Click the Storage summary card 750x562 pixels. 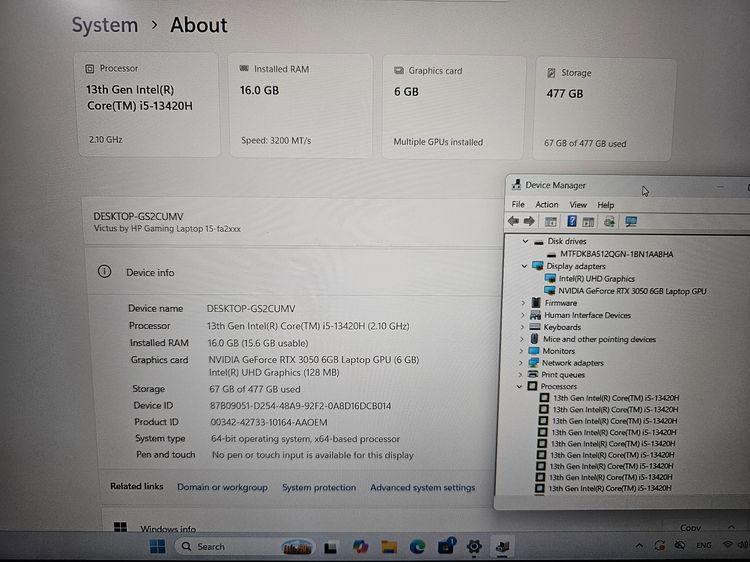pos(603,110)
